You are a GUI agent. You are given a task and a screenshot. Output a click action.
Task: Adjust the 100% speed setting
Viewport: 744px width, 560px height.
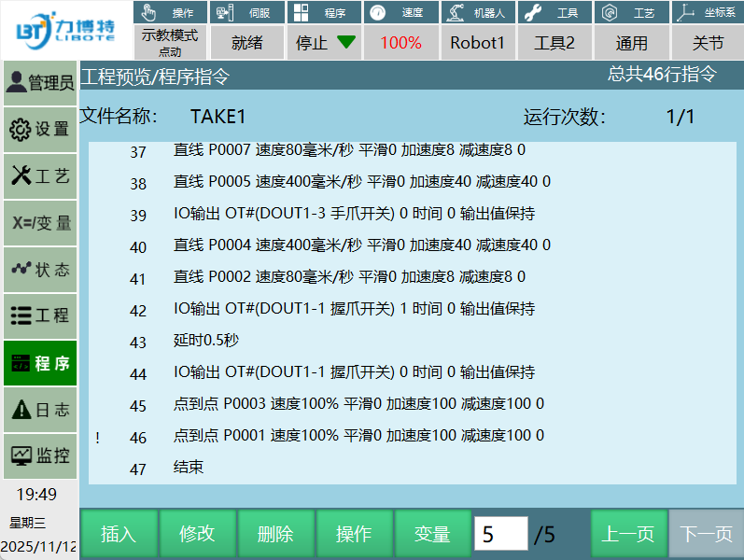pos(400,43)
